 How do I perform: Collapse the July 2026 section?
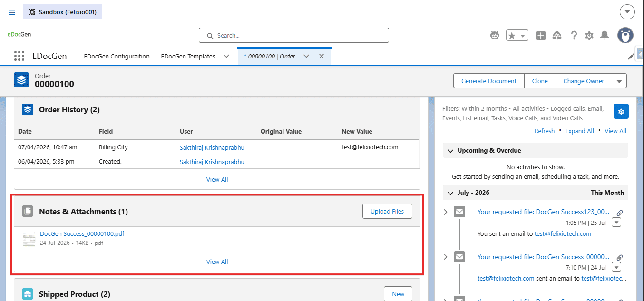450,193
